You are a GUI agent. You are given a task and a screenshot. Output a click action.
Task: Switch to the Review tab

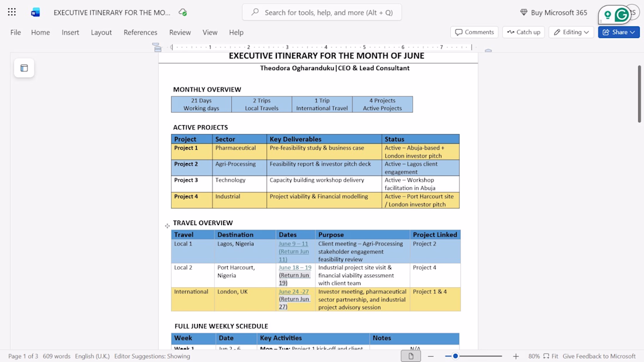[180, 32]
